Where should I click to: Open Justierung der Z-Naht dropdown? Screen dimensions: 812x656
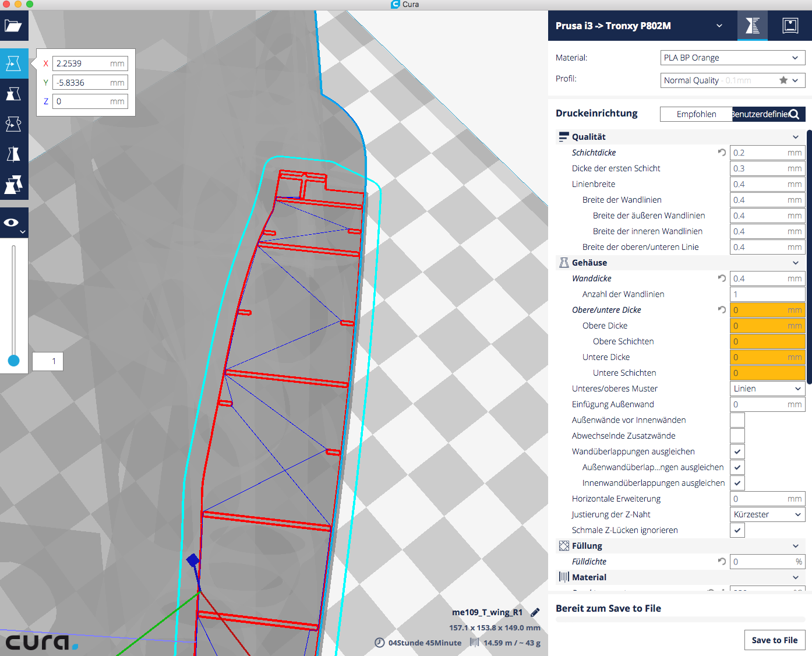768,514
